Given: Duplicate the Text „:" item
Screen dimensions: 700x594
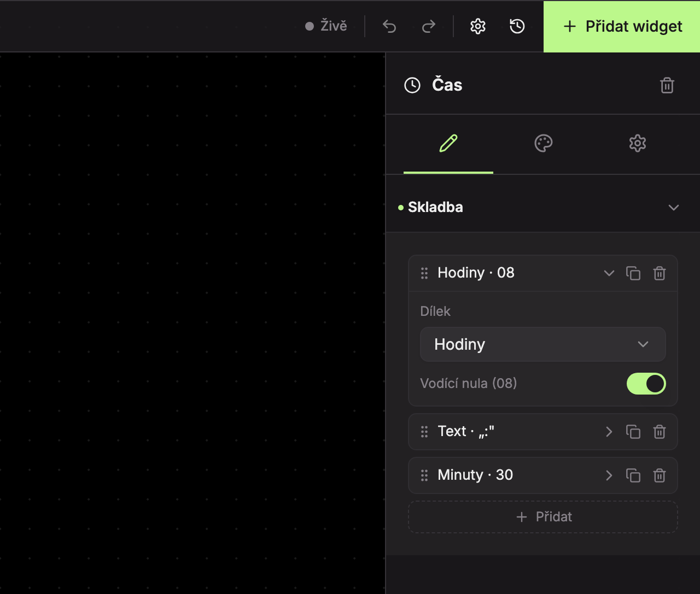Looking at the screenshot, I should pos(633,432).
